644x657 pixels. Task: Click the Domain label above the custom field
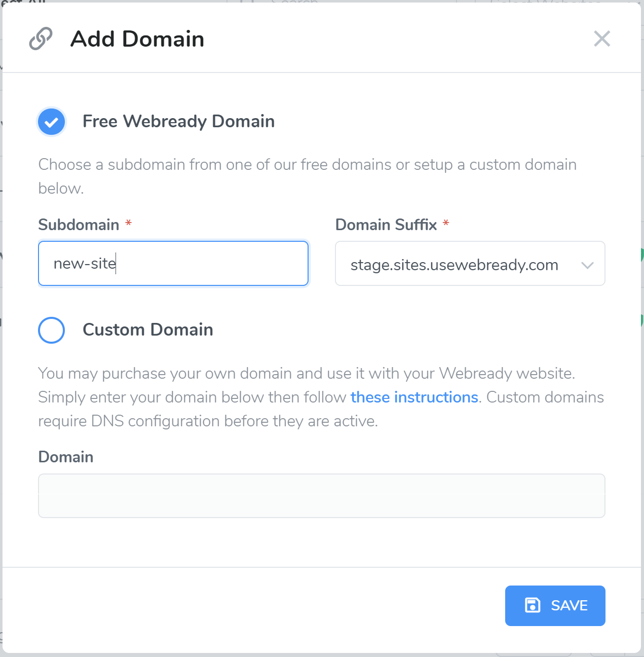click(x=66, y=457)
